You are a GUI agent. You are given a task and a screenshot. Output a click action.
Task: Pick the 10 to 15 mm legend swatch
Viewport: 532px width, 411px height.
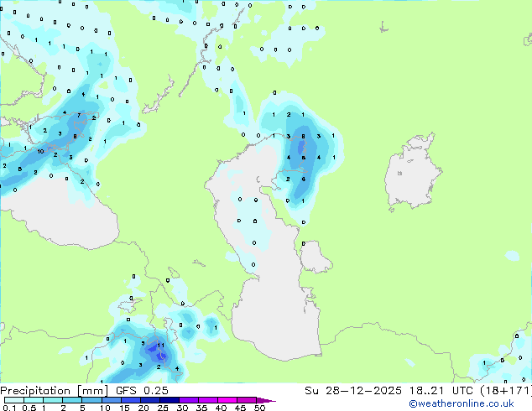tap(112, 400)
